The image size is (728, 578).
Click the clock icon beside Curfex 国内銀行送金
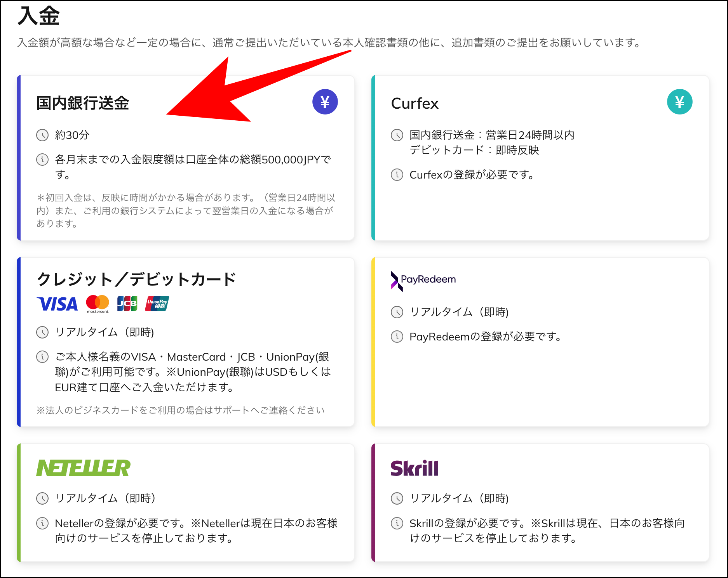click(396, 135)
